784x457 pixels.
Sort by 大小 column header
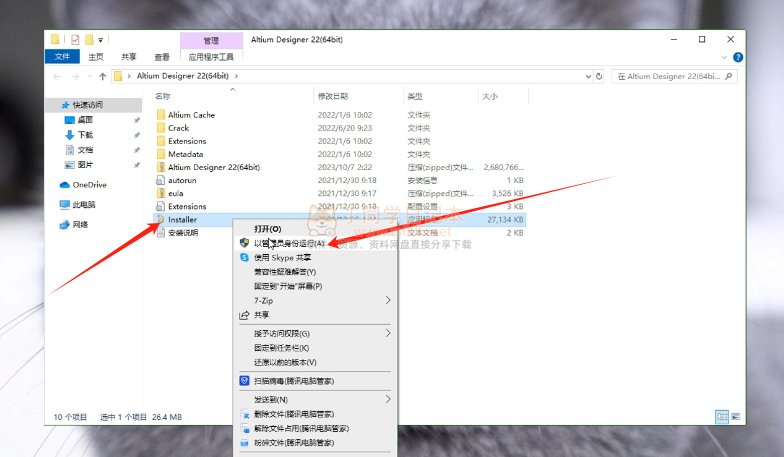coord(490,96)
